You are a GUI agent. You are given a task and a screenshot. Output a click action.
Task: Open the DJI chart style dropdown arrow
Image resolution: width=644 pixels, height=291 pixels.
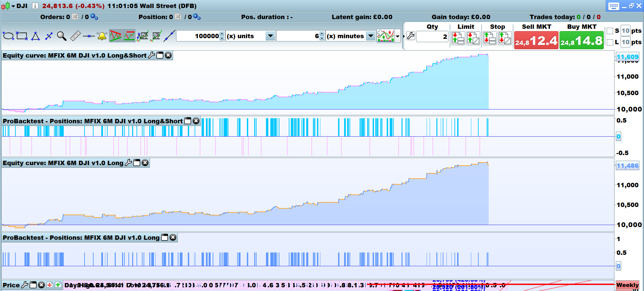point(13,6)
